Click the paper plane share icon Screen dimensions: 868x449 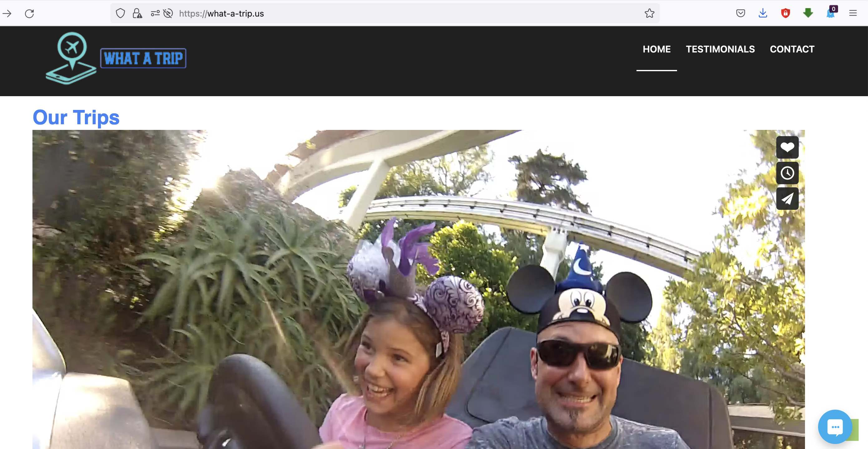click(x=787, y=199)
